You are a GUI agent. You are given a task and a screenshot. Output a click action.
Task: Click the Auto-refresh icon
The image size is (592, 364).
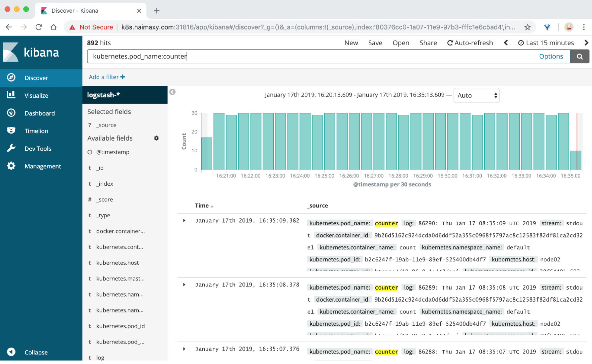450,43
